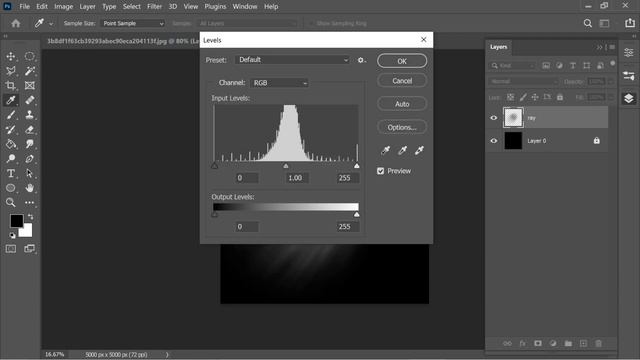Toggle the lock icon on Layer 0
The height and width of the screenshot is (360, 640).
point(597,141)
